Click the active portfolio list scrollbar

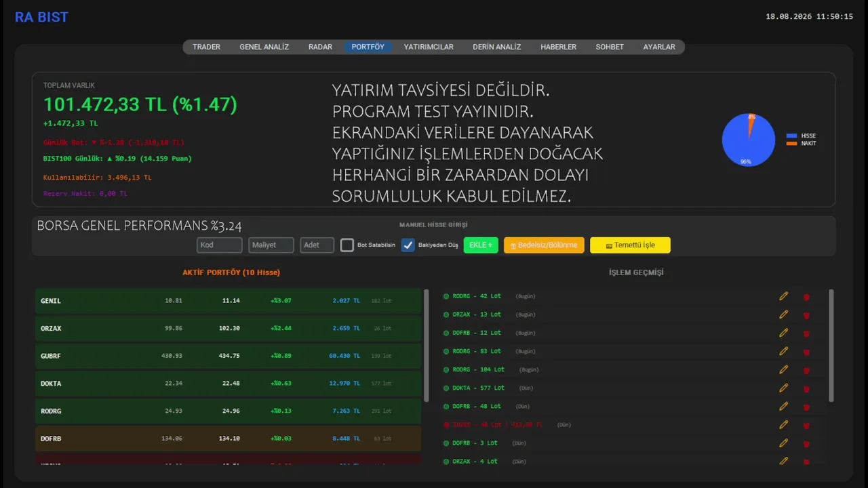427,346
